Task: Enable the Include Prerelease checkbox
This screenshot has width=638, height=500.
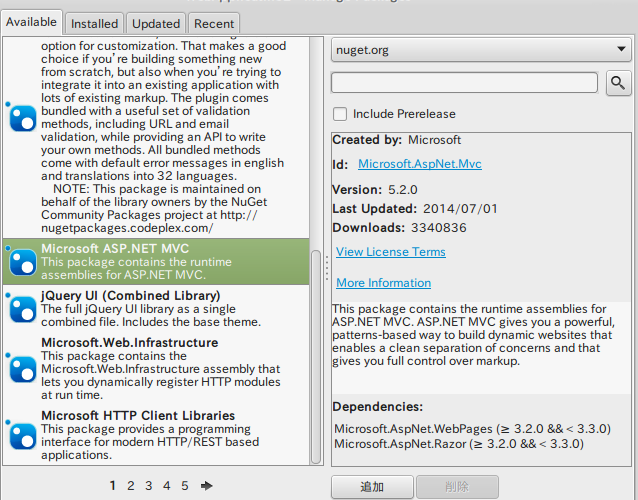Action: coord(340,114)
